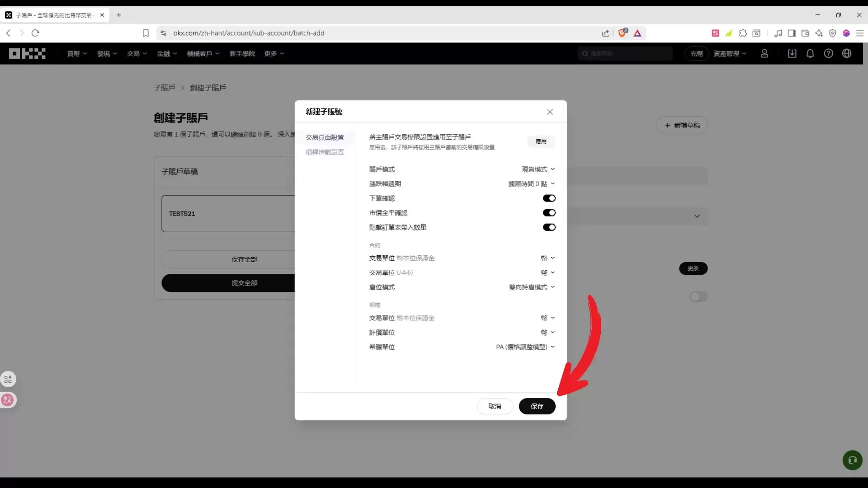Image resolution: width=868 pixels, height=488 pixels.
Task: Disable the 下單確認 toggle
Action: pos(549,198)
